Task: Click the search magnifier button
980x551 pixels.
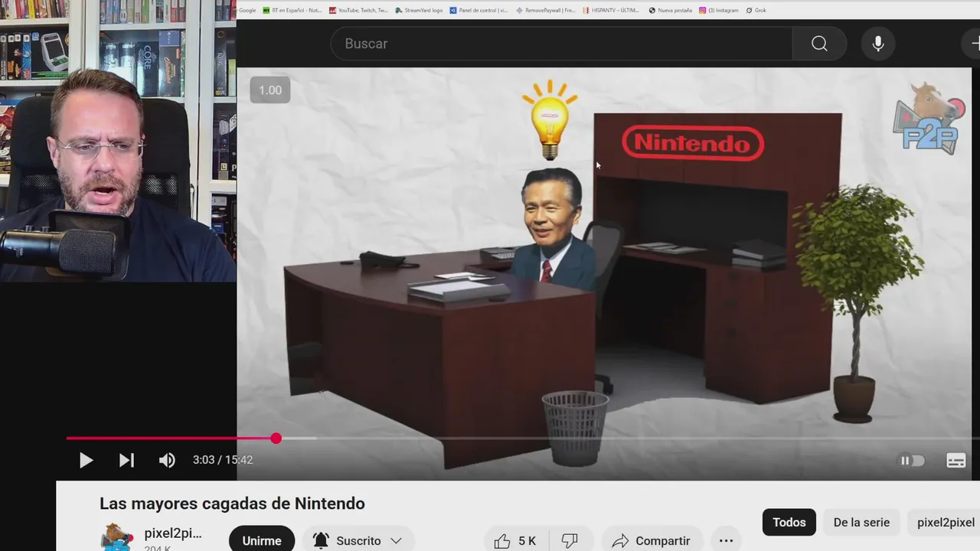Action: (x=819, y=44)
